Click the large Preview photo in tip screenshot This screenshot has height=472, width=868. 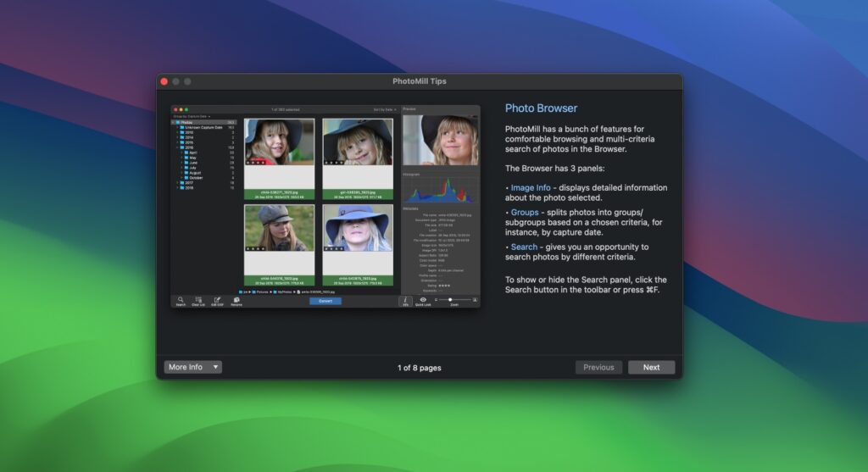[440, 140]
